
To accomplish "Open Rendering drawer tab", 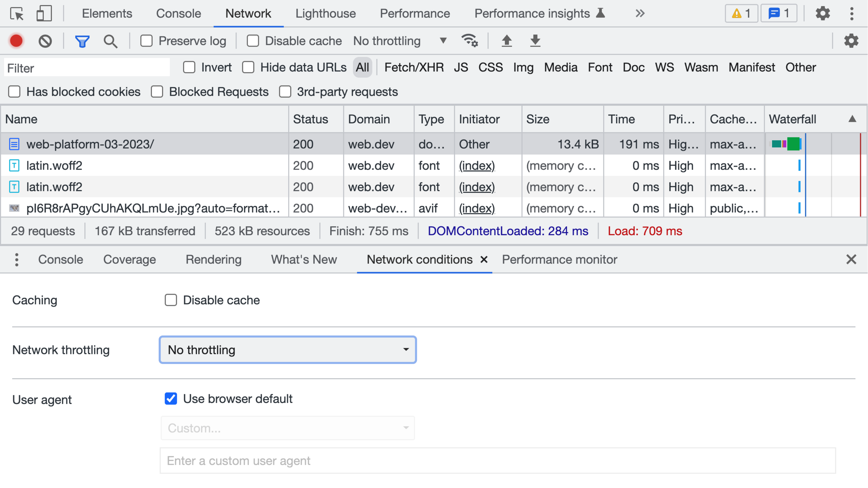I will (213, 260).
